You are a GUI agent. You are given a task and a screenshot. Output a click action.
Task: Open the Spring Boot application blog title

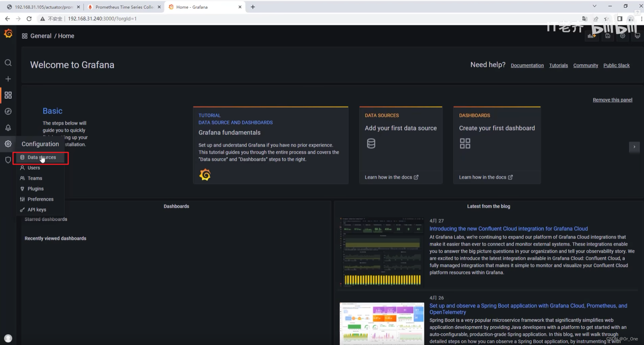[x=528, y=309]
